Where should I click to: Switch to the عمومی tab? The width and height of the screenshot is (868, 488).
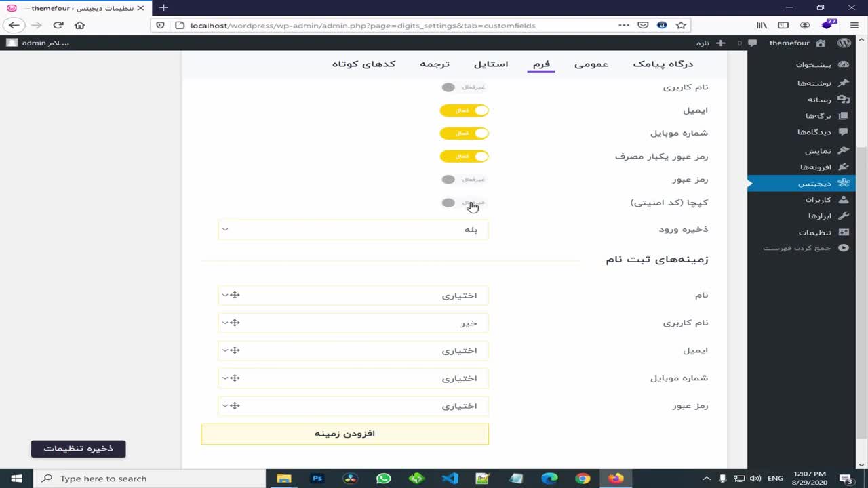point(591,64)
